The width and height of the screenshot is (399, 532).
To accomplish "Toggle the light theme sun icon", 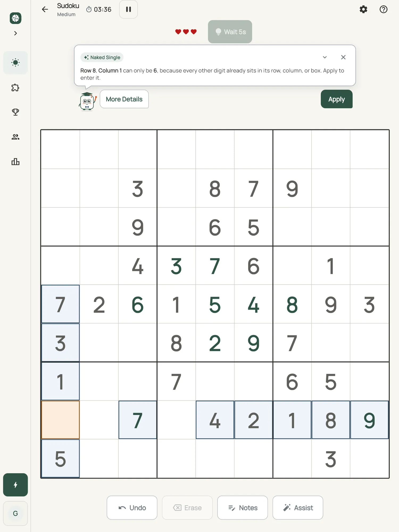I will tap(15, 63).
